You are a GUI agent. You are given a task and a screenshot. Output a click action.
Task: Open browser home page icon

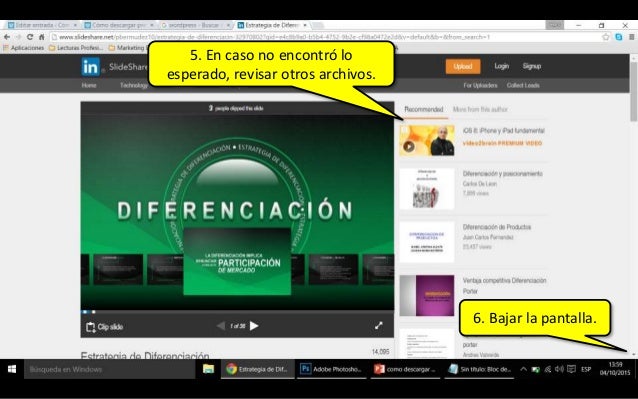pyautogui.click(x=42, y=37)
